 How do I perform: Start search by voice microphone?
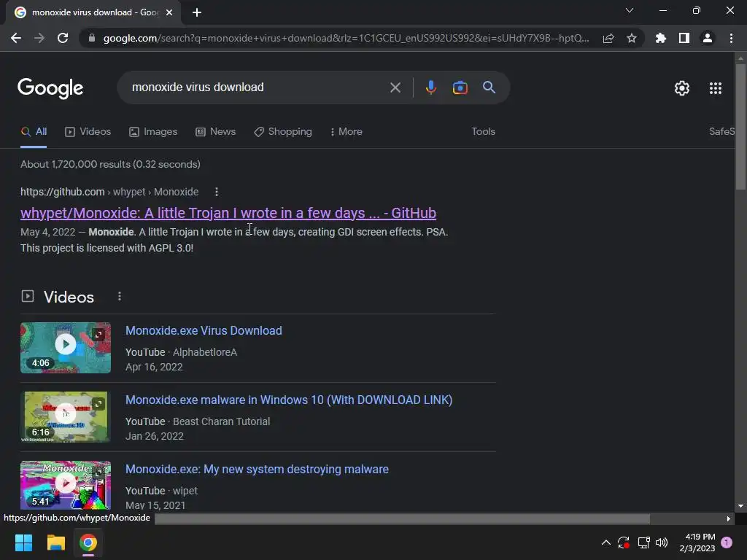(x=430, y=87)
